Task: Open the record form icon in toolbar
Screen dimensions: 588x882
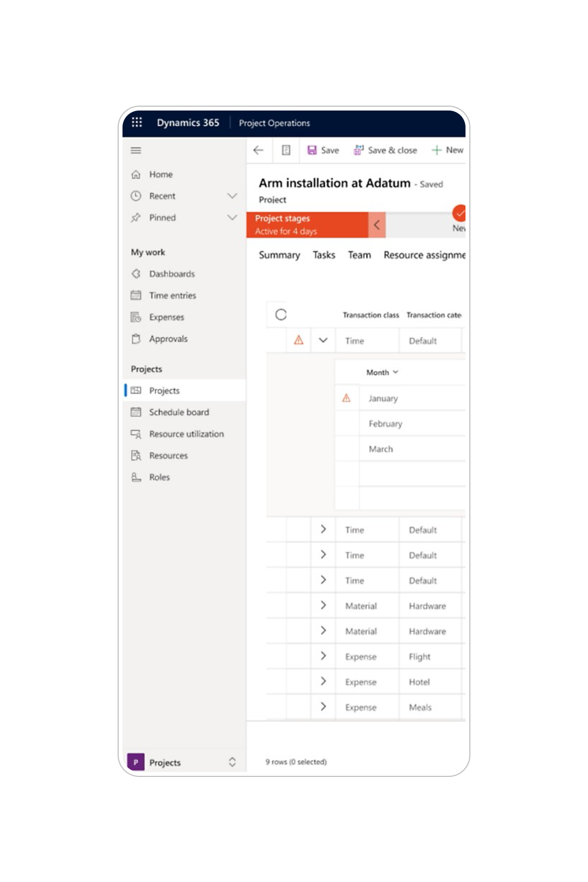Action: 286,150
